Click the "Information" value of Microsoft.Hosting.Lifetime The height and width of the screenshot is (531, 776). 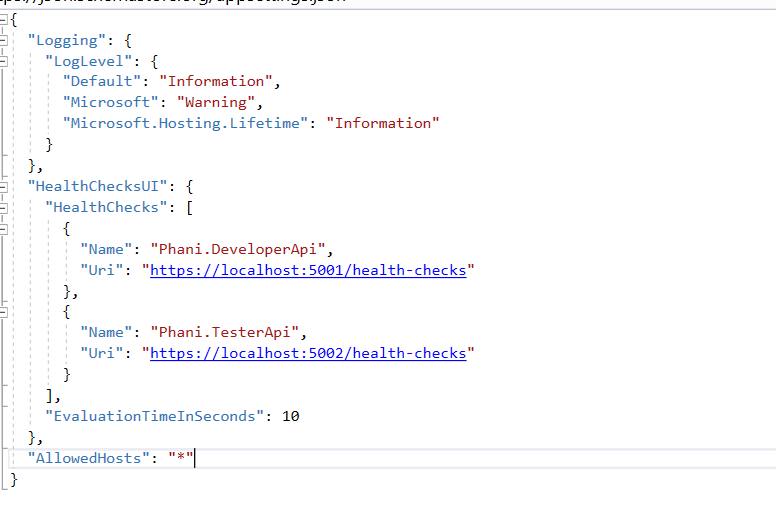coord(383,123)
